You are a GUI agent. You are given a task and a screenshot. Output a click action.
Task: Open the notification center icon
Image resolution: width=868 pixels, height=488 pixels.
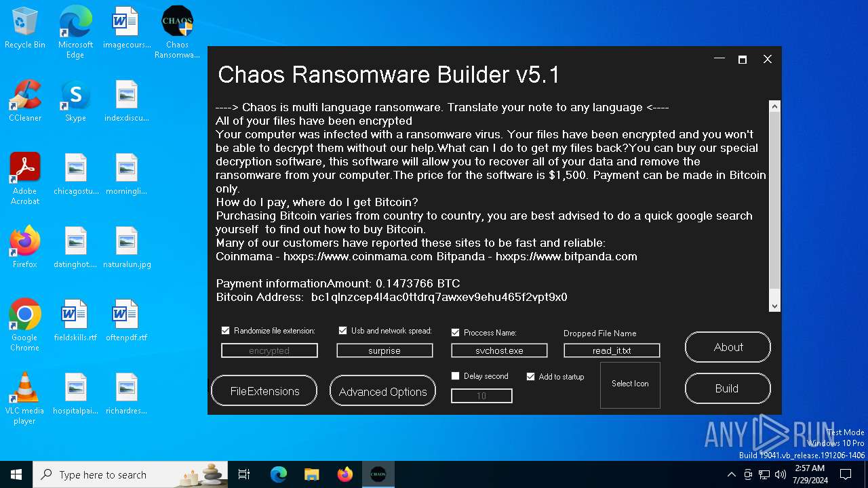coord(846,474)
